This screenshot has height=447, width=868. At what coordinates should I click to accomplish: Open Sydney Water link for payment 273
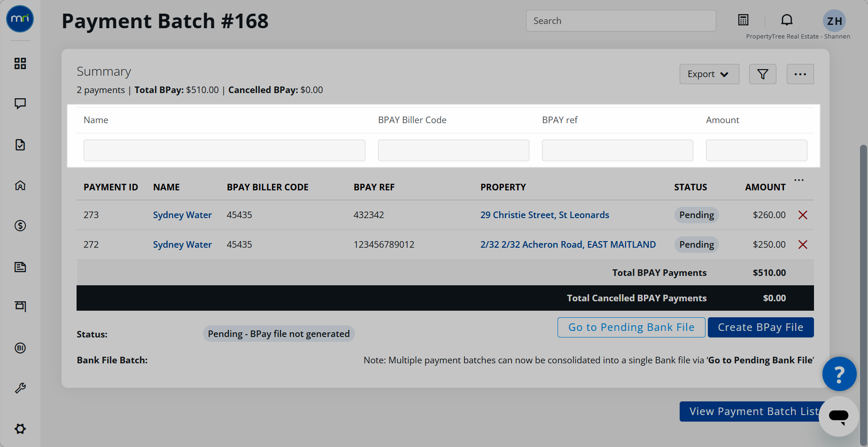pyautogui.click(x=182, y=215)
